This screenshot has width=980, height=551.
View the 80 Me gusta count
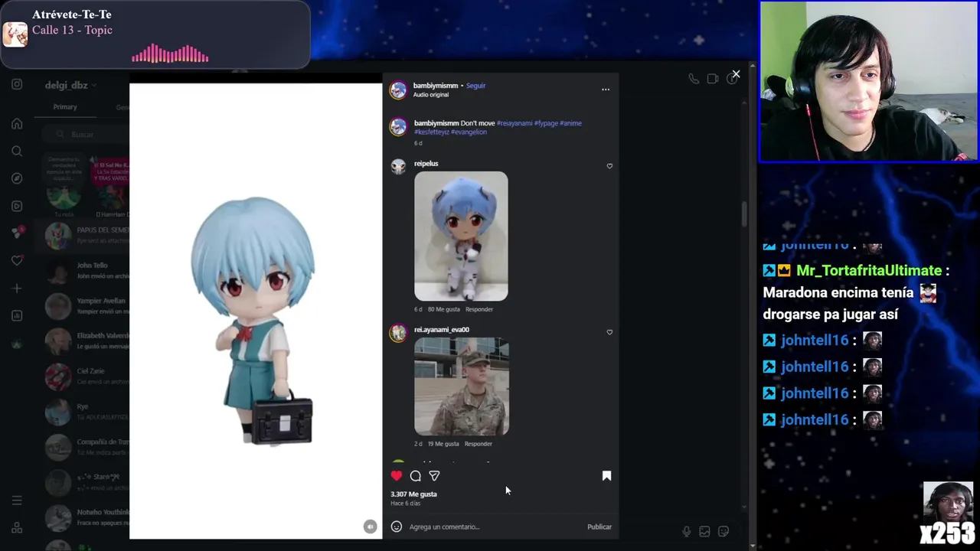tap(443, 309)
